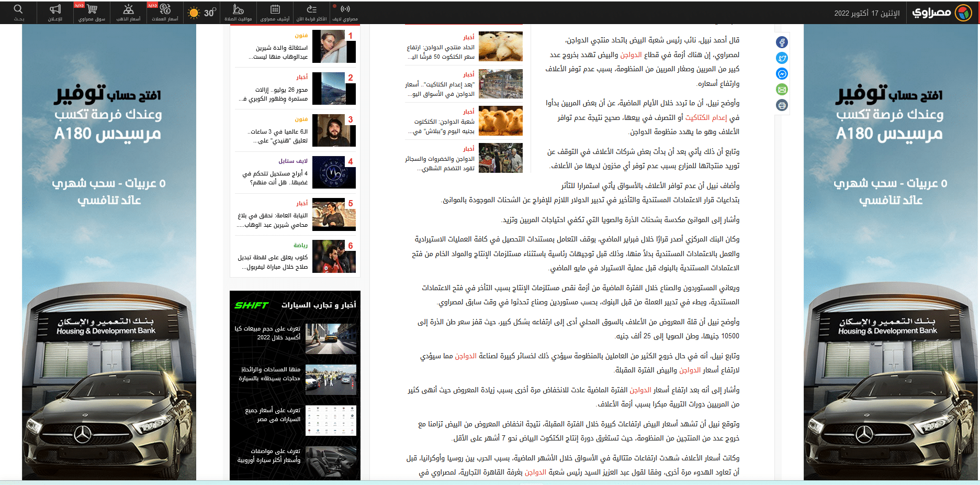
Task: Open baby chicks thumbnail in related news
Action: coord(500,47)
